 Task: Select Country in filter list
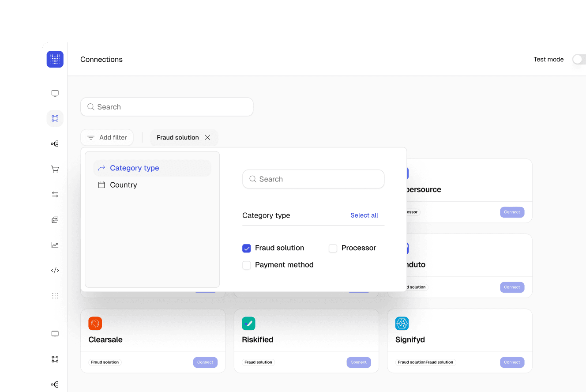(x=152, y=185)
